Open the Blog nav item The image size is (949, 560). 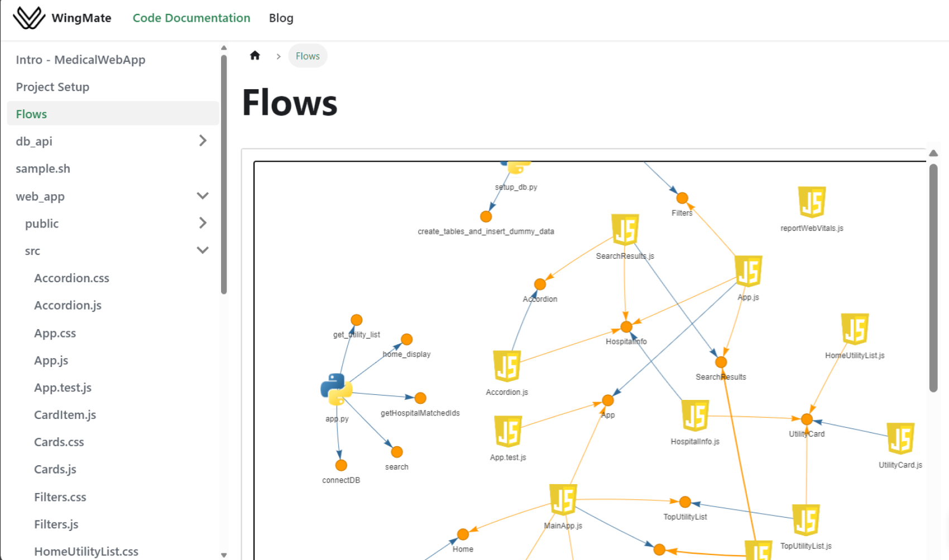tap(281, 18)
